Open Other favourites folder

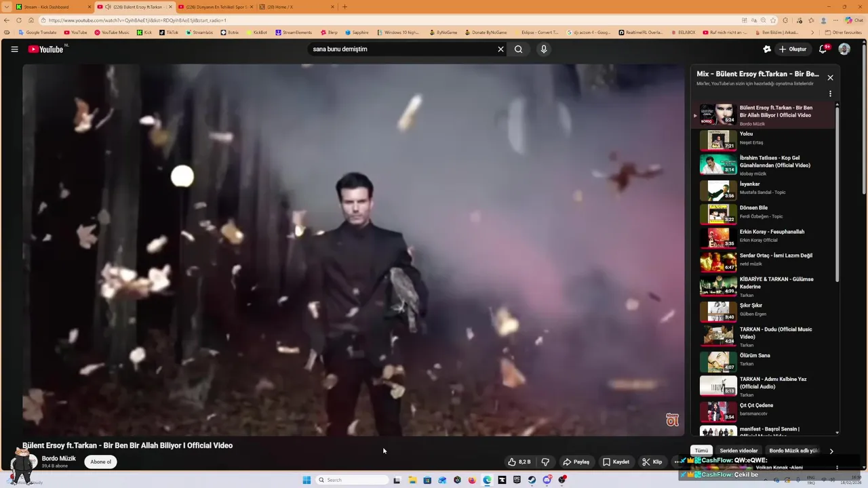(843, 33)
